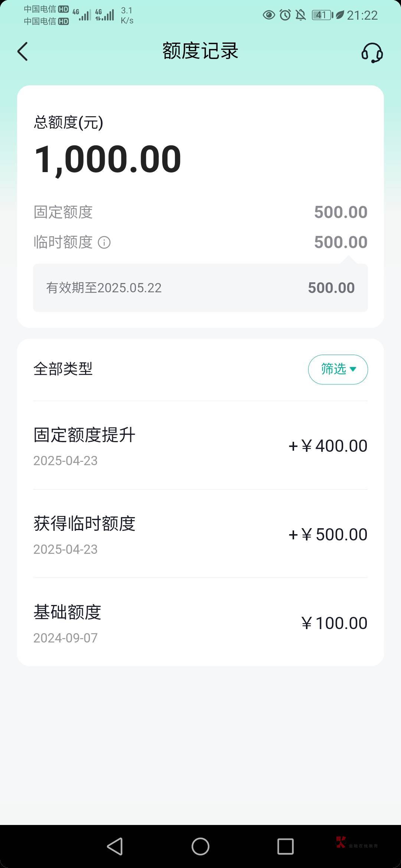
Task: Open recent apps square button
Action: tap(285, 846)
